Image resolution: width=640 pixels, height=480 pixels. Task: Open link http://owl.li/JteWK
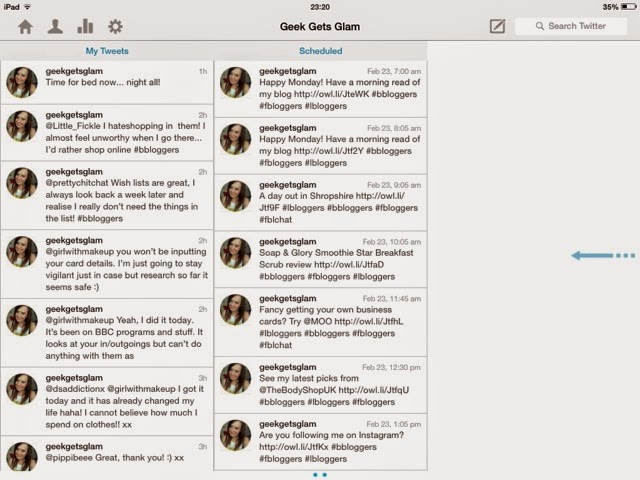(331, 94)
